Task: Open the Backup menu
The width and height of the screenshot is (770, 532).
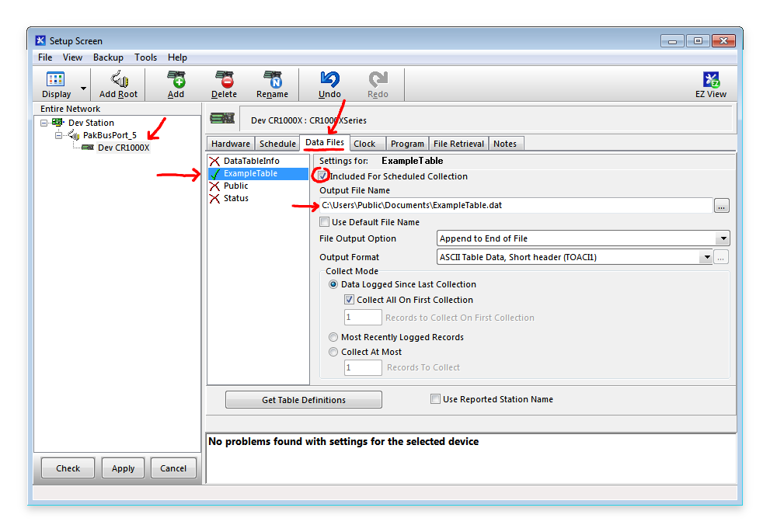Action: coord(108,57)
